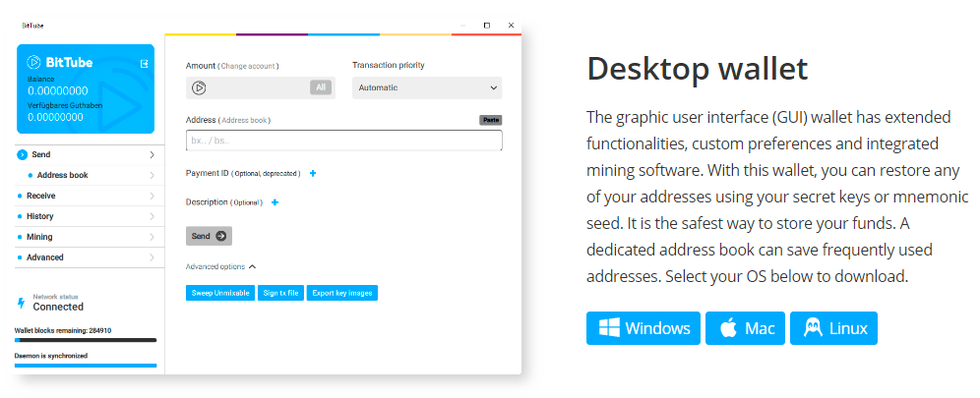The width and height of the screenshot is (980, 398).
Task: Click the Apple logo icon
Action: pos(728,328)
